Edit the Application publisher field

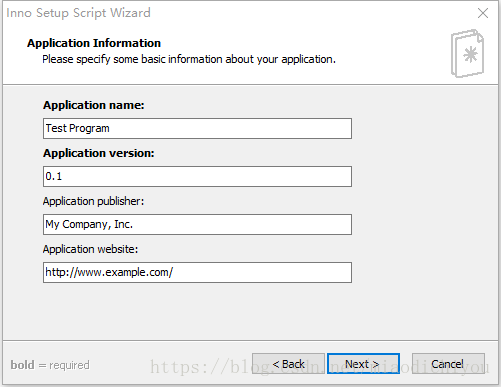197,224
